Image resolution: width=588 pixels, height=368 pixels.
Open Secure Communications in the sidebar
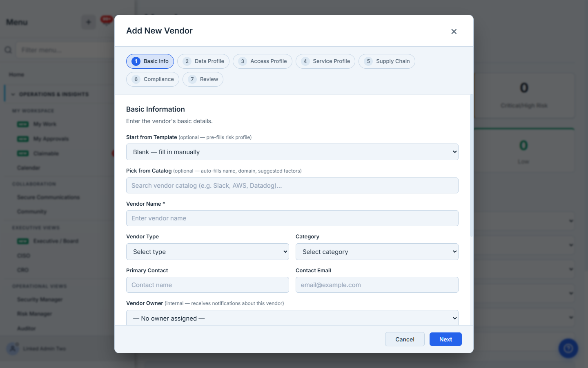coord(48,197)
